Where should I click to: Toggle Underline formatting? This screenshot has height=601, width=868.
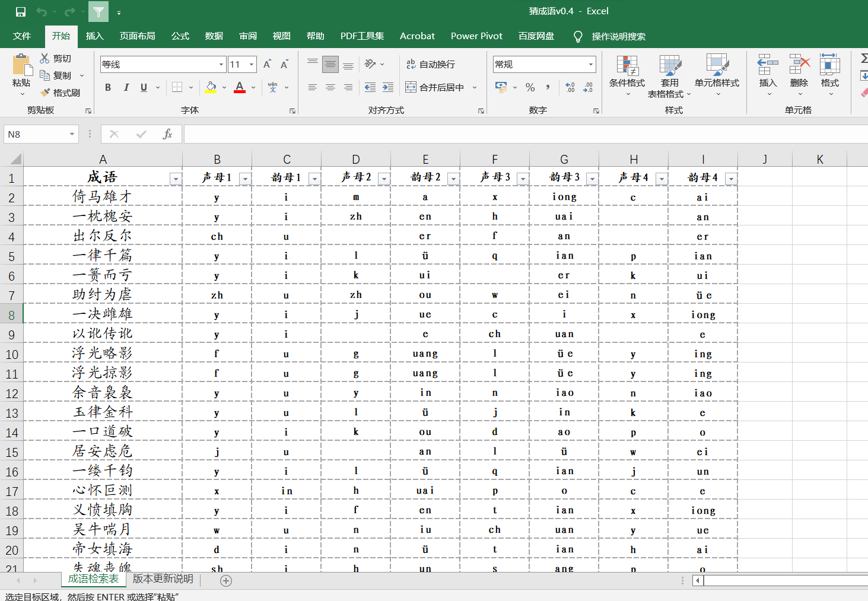pyautogui.click(x=144, y=87)
